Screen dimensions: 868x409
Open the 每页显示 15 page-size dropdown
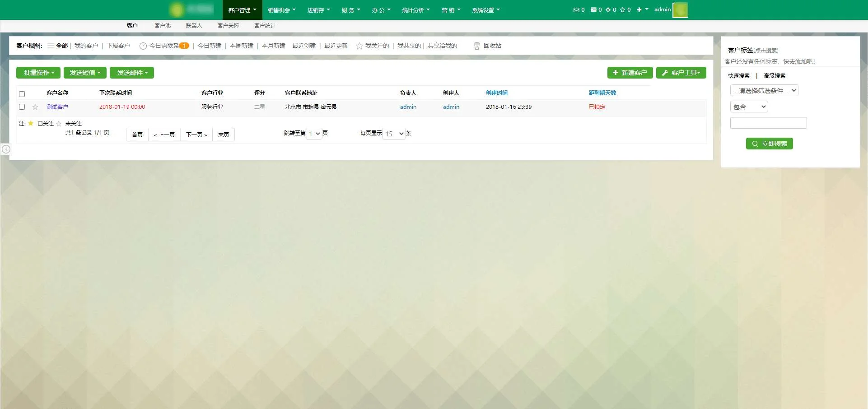(394, 134)
